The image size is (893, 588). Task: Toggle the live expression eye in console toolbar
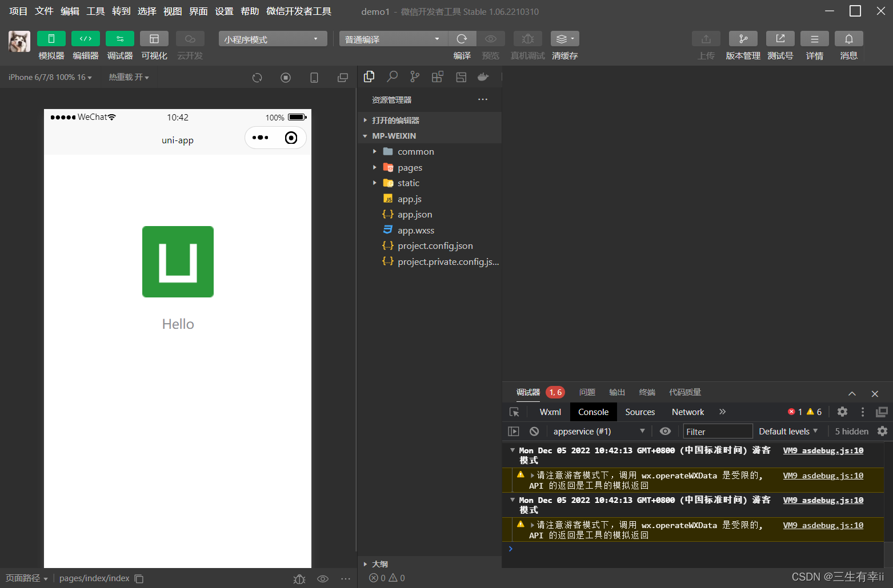664,431
